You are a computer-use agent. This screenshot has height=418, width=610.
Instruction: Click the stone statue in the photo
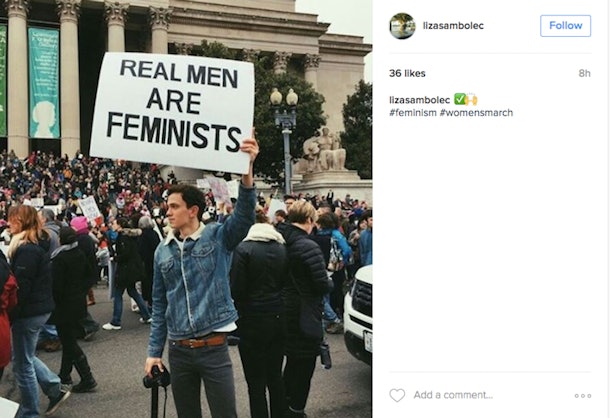click(x=324, y=150)
